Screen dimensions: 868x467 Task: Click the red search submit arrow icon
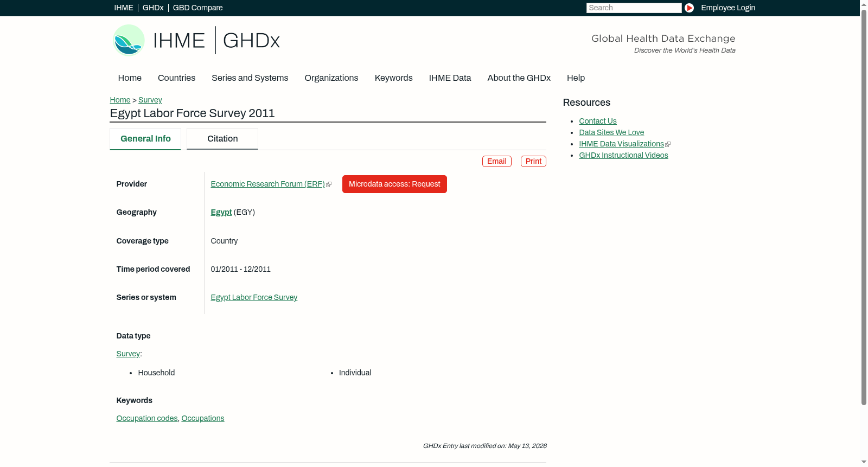coord(689,8)
